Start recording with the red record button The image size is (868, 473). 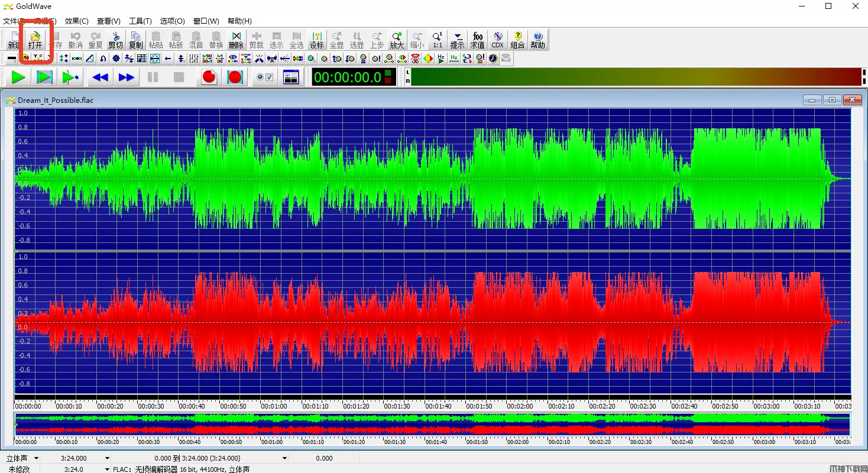pyautogui.click(x=209, y=77)
